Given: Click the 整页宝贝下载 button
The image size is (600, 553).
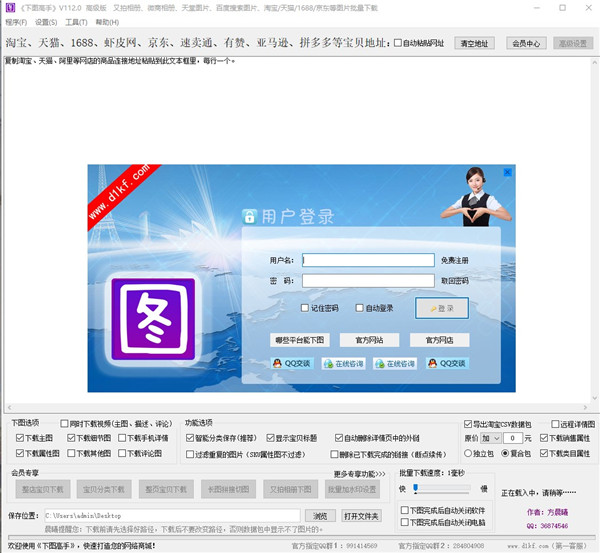Looking at the screenshot, I should coord(166,489).
